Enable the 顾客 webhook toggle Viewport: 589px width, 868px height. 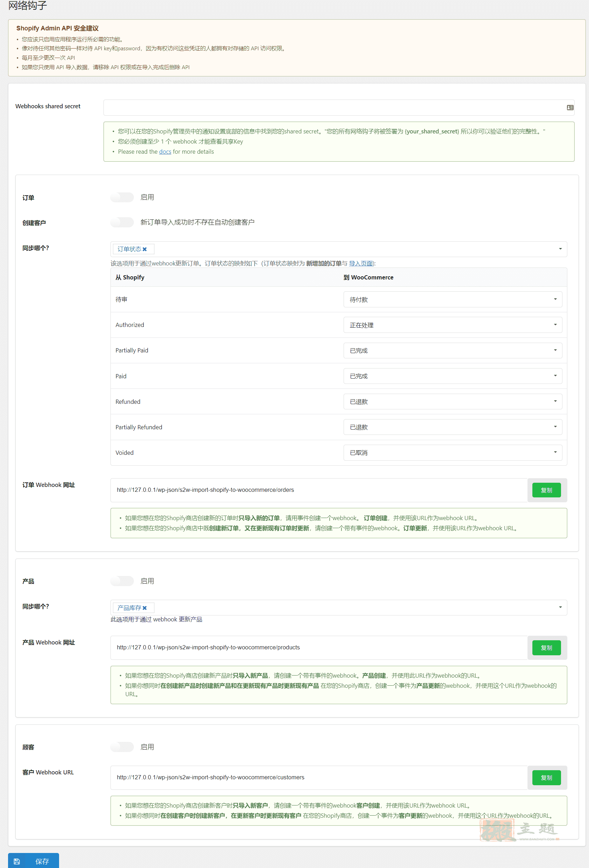122,746
